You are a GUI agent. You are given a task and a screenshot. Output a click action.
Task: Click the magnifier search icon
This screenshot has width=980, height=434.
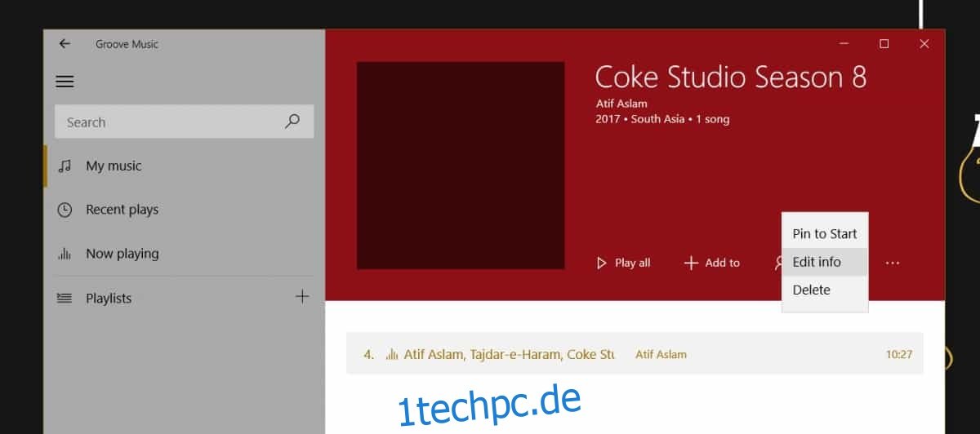coord(292,122)
